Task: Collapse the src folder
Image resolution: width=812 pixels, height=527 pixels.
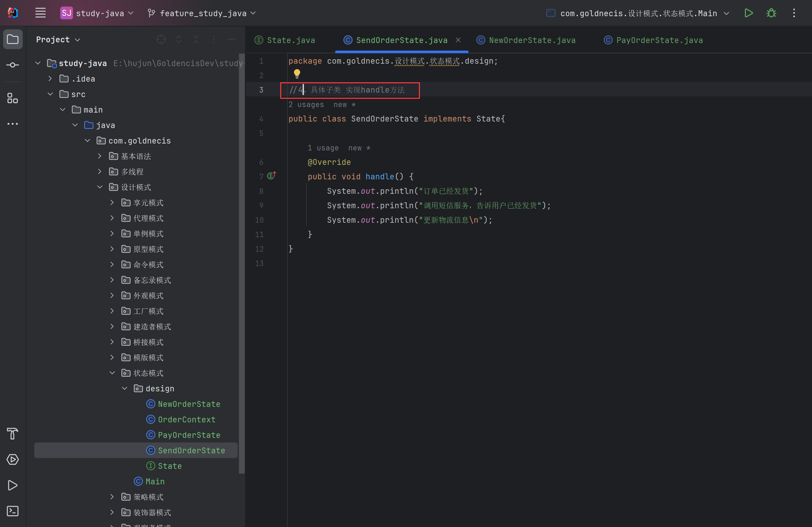Action: (x=50, y=94)
